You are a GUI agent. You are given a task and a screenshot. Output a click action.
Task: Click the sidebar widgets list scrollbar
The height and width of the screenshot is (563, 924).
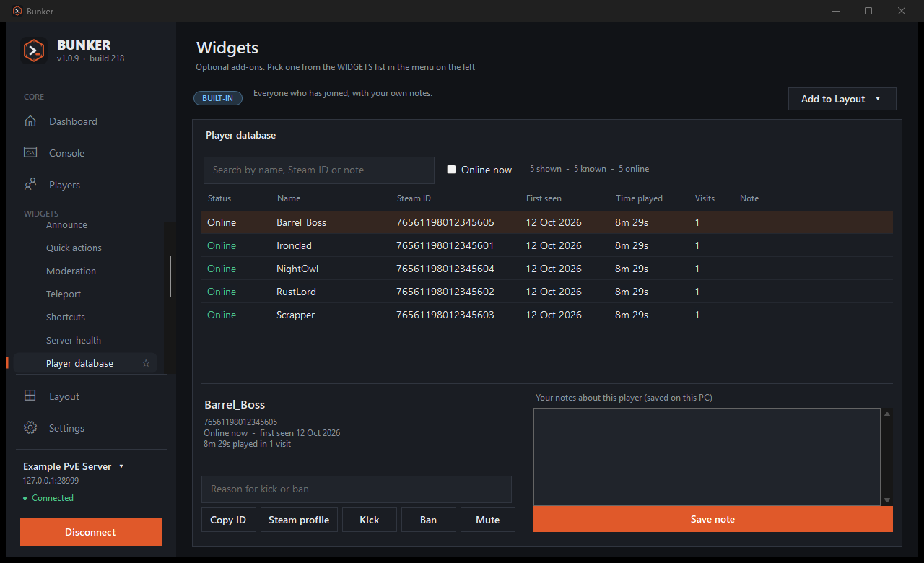(x=170, y=276)
